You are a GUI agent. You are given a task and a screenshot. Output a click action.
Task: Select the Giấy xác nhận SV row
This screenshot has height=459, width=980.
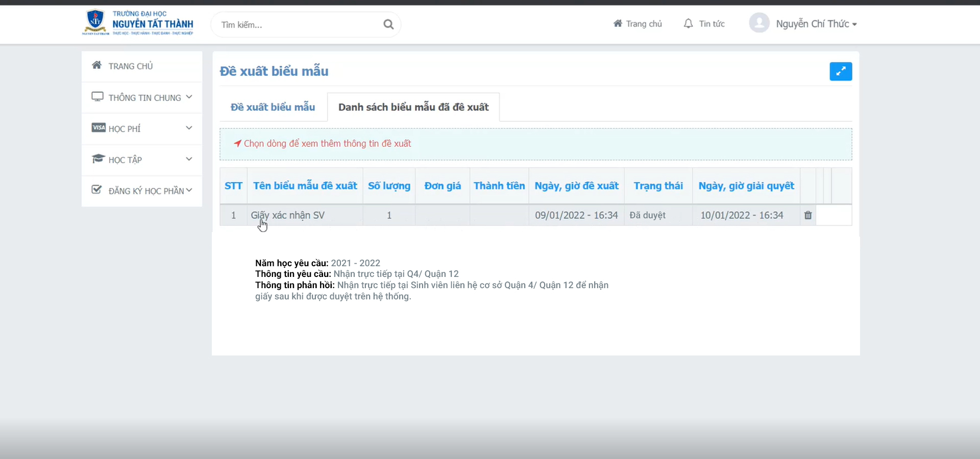pos(288,215)
